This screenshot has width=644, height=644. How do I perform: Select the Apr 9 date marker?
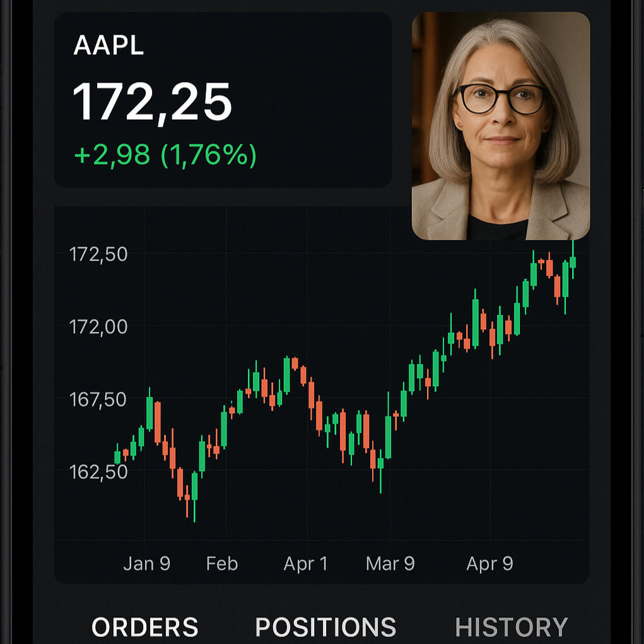click(489, 563)
